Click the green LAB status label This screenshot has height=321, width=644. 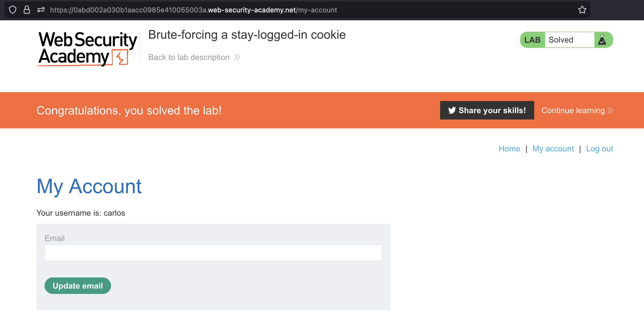(x=532, y=40)
